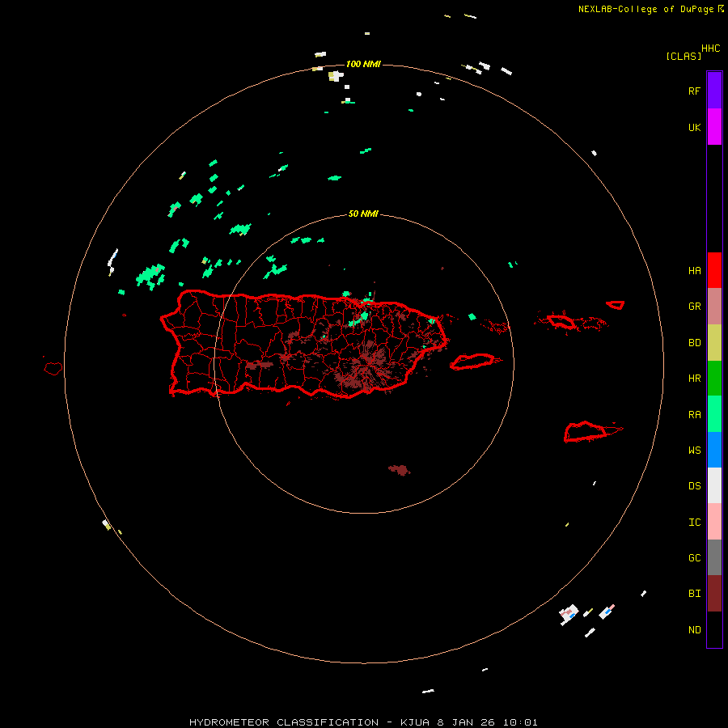
Task: Click the dark green HR legend swatch
Action: pyautogui.click(x=714, y=379)
